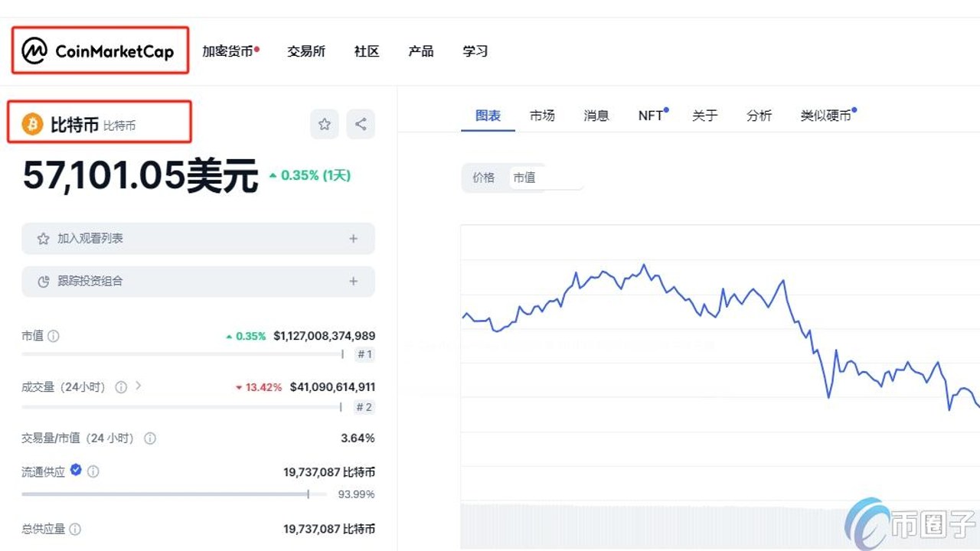Click 加入观看列表 button
This screenshot has height=551, width=980.
(x=198, y=239)
